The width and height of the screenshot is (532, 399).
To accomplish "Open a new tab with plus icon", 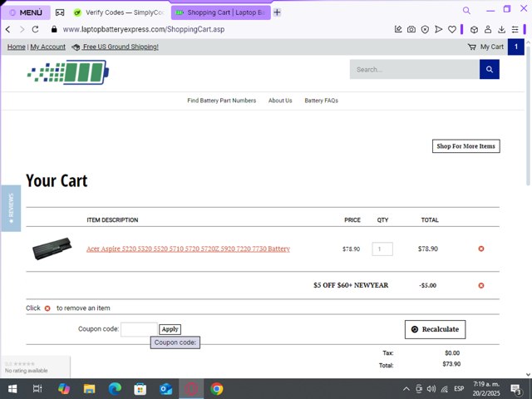I will point(277,12).
